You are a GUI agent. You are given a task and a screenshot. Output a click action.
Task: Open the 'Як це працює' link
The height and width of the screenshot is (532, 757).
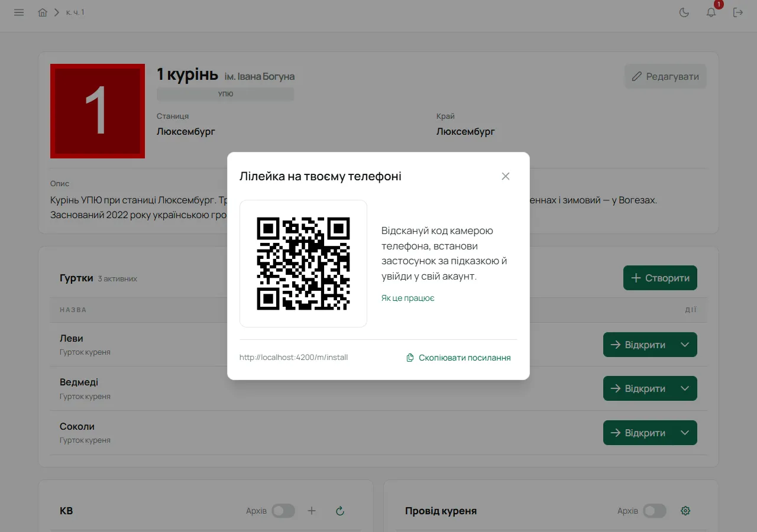[408, 298]
